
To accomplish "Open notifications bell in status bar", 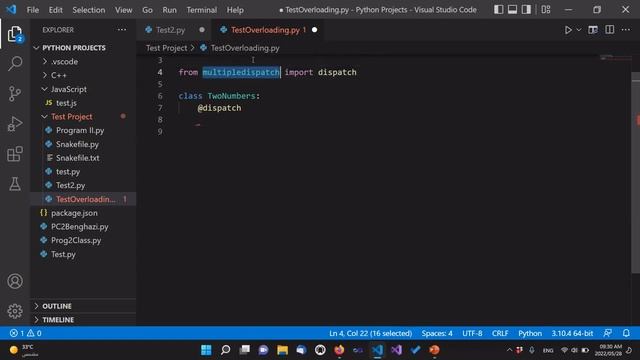I will [x=626, y=333].
